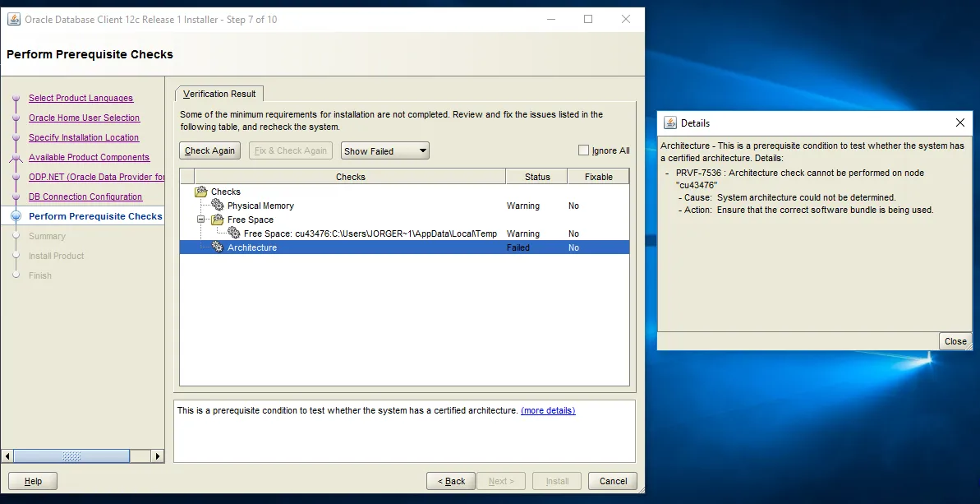
Task: Click the sidebar scroll left arrow
Action: point(7,456)
